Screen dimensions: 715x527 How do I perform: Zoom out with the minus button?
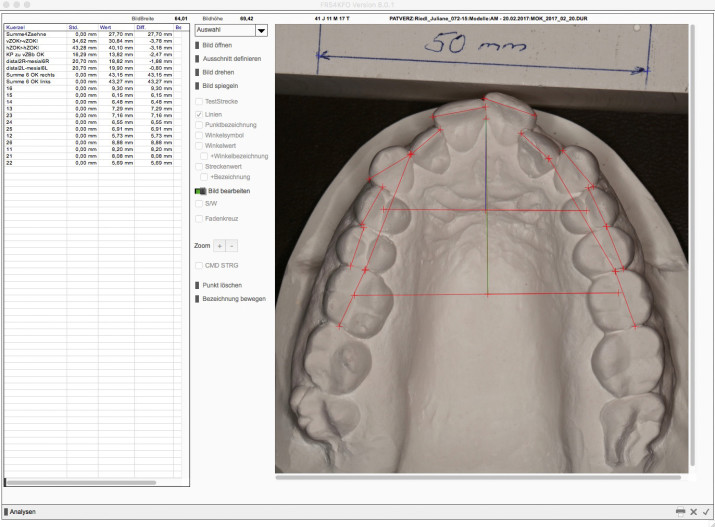[x=232, y=246]
